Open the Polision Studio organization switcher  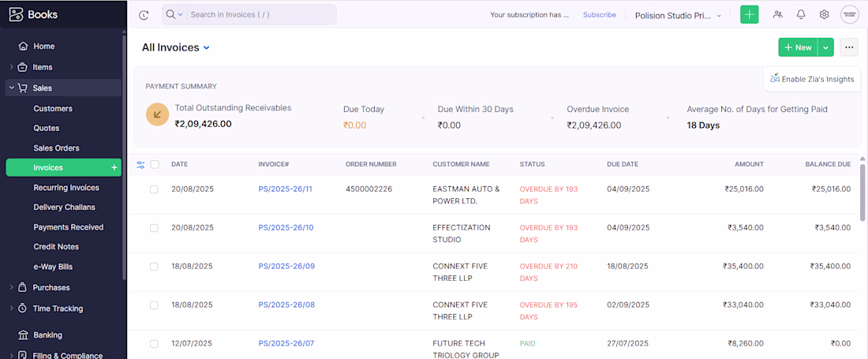pyautogui.click(x=679, y=16)
